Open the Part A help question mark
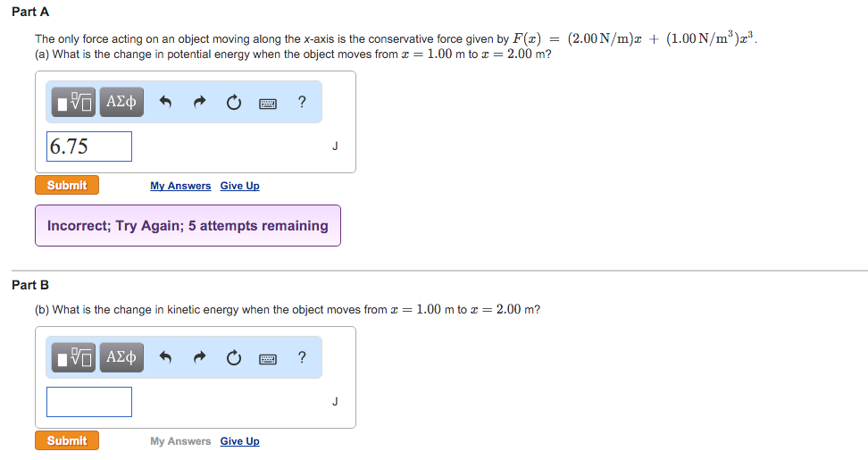Image resolution: width=868 pixels, height=460 pixels. pos(302,103)
